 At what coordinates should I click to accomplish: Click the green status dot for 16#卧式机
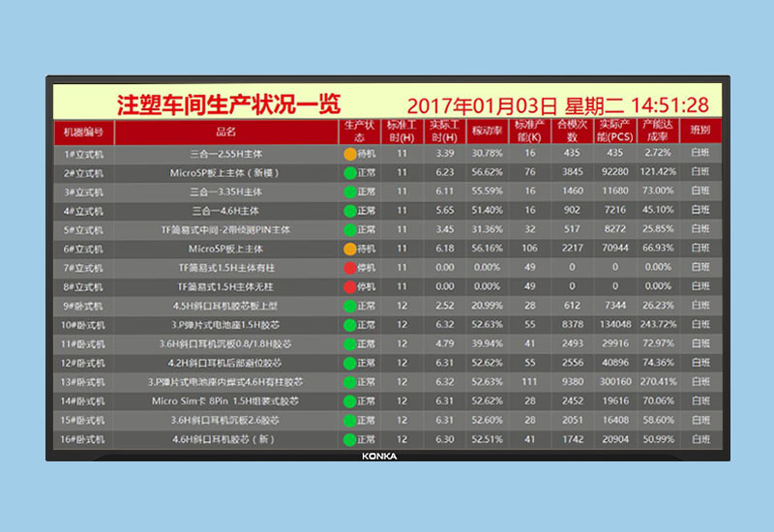point(349,439)
